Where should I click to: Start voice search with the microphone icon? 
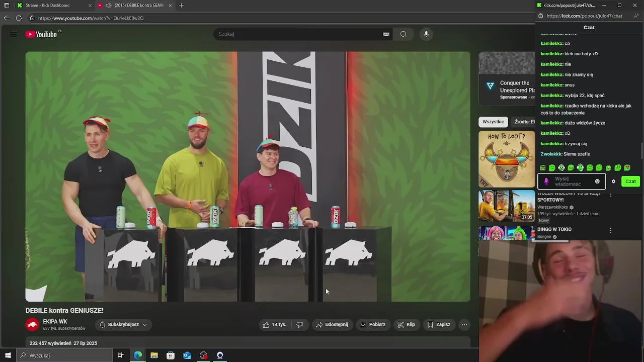point(426,34)
